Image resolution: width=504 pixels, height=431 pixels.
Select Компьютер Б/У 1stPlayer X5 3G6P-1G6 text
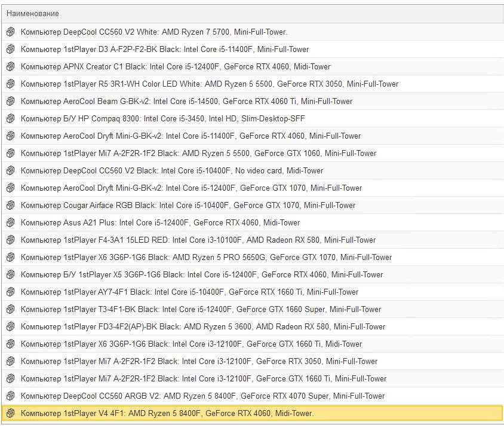point(202,275)
